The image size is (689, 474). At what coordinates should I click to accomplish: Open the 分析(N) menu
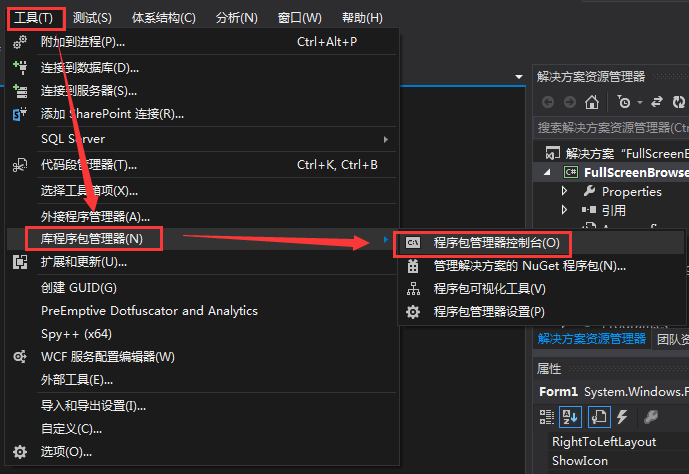(x=236, y=18)
